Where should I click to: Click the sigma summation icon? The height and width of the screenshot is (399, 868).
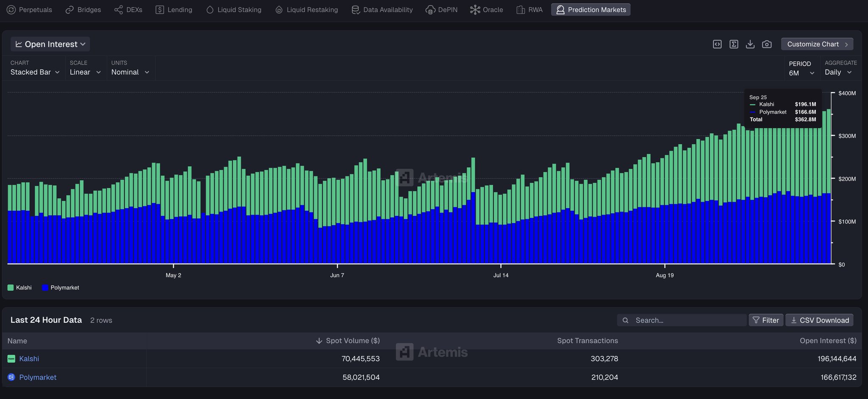734,44
